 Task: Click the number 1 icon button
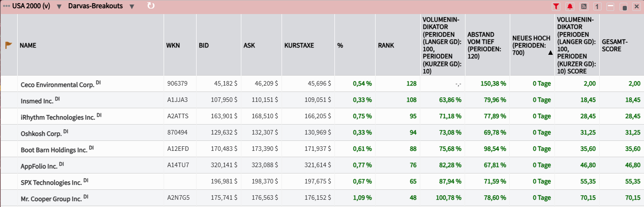[x=597, y=6]
